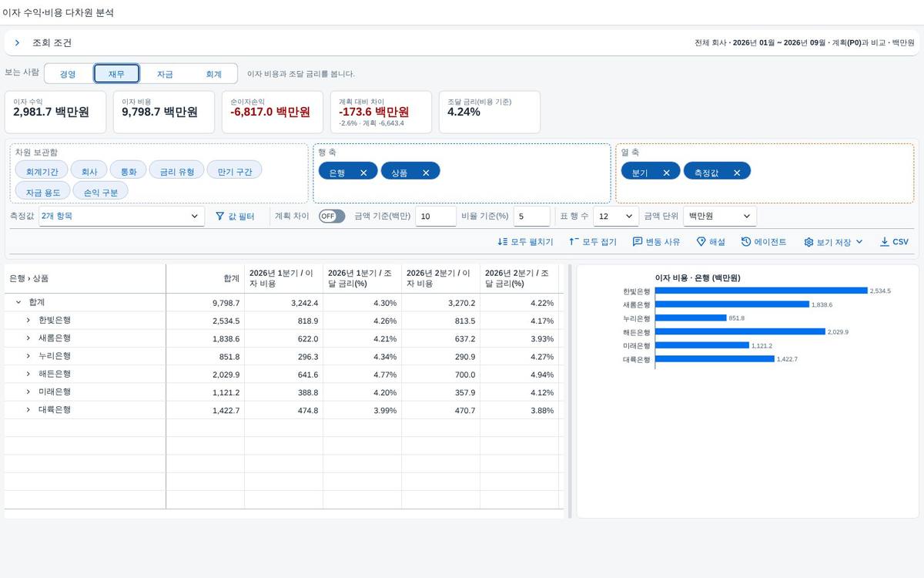Expand the 한빛은행 row
Screen dimensions: 924x578
28,321
